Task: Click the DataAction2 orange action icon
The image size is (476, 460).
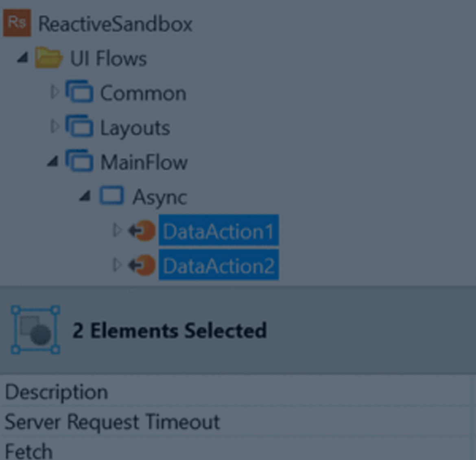Action: [142, 265]
